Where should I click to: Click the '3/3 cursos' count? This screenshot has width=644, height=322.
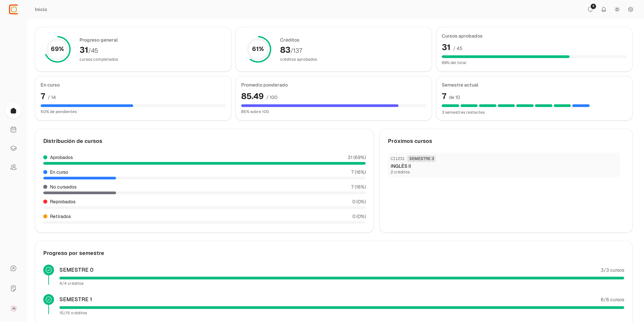pyautogui.click(x=612, y=270)
